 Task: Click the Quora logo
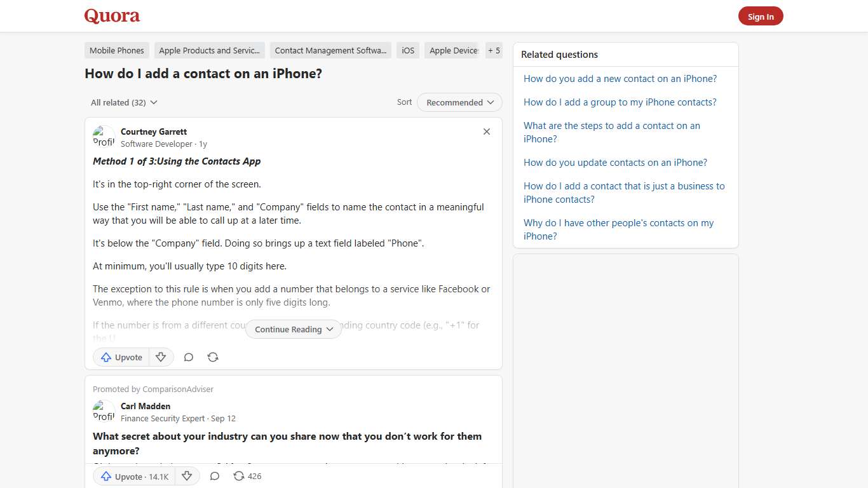pyautogui.click(x=112, y=16)
